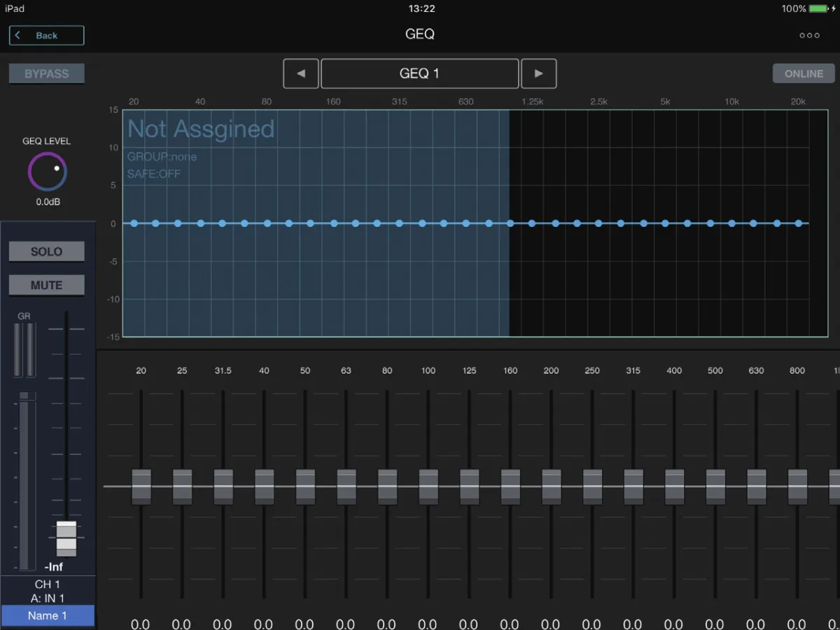The width and height of the screenshot is (840, 630).
Task: Click the 400 Hz band fader
Action: pyautogui.click(x=675, y=486)
